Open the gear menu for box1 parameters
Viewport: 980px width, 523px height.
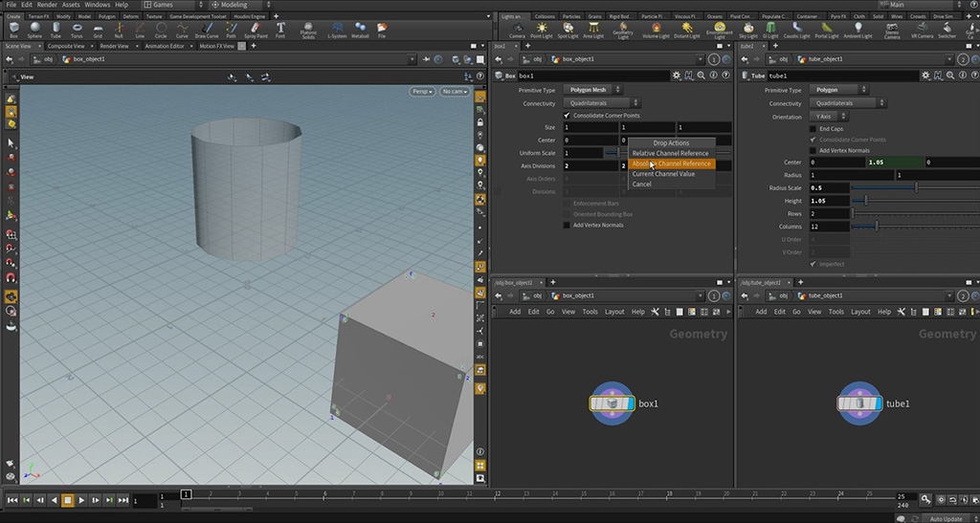pos(676,75)
